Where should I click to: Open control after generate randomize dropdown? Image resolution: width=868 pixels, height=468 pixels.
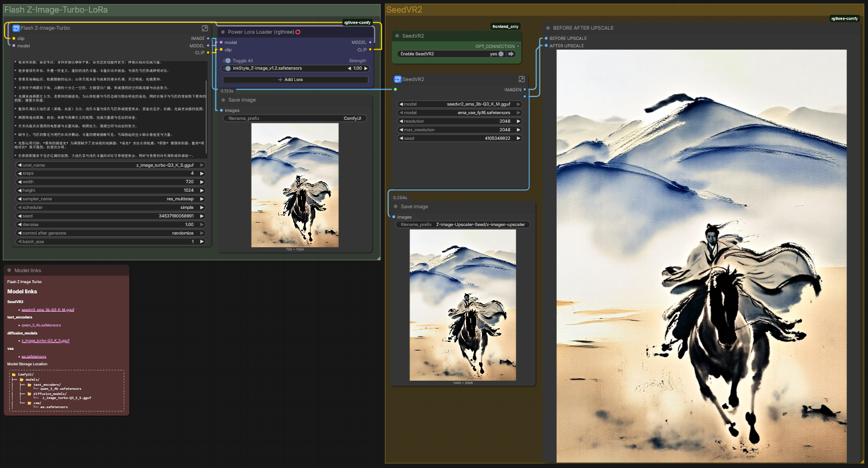pyautogui.click(x=111, y=233)
